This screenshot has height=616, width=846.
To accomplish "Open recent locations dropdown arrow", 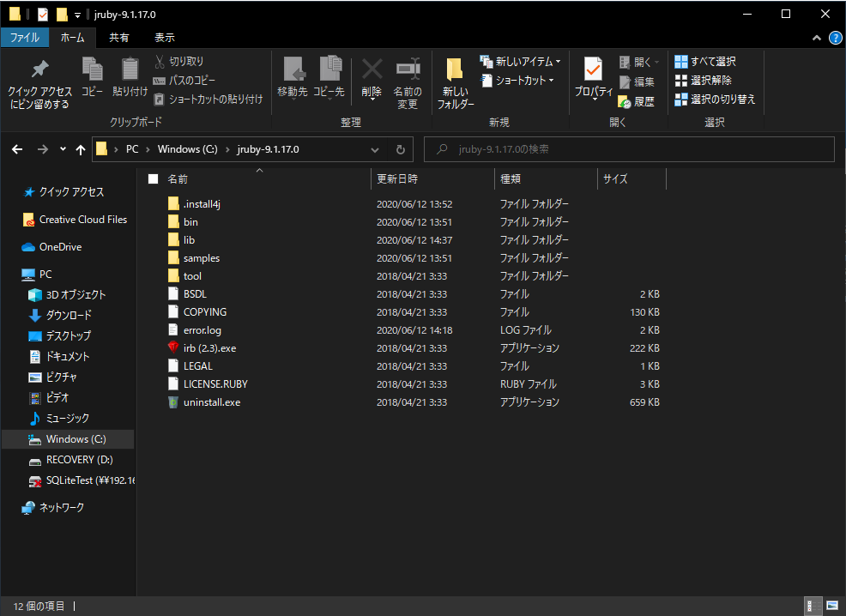I will 63,149.
